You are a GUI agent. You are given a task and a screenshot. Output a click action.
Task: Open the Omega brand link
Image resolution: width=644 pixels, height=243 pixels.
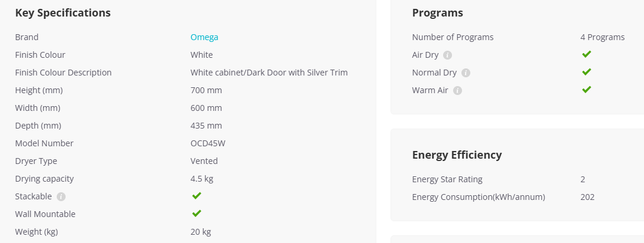pos(204,37)
